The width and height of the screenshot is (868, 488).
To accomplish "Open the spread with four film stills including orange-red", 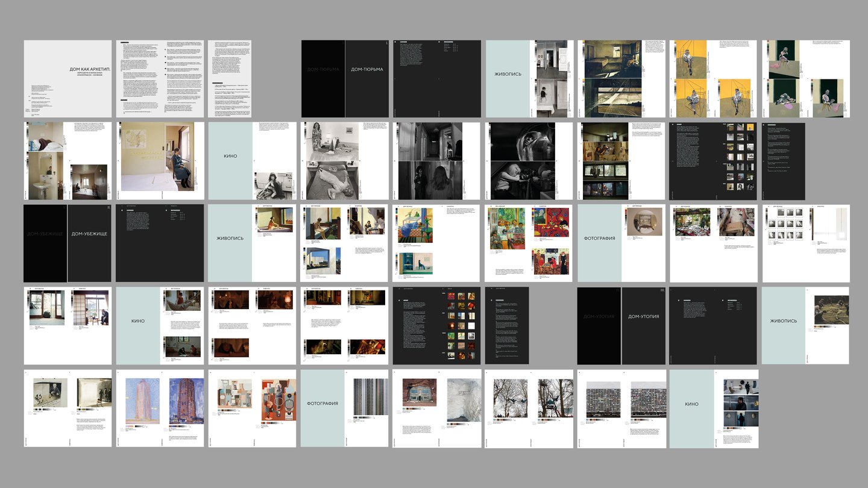I will tap(344, 325).
